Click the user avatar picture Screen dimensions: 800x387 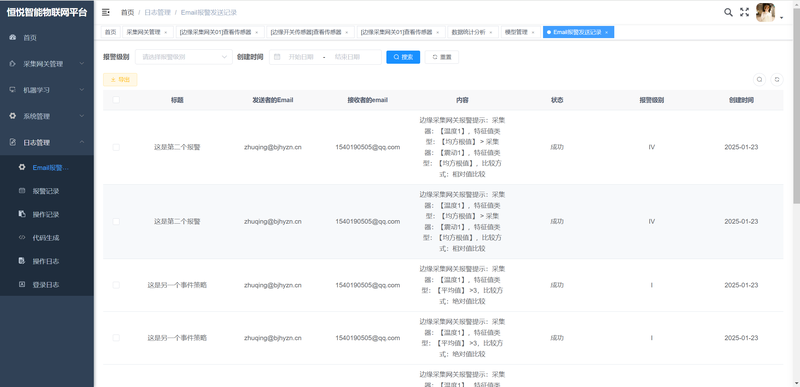765,12
